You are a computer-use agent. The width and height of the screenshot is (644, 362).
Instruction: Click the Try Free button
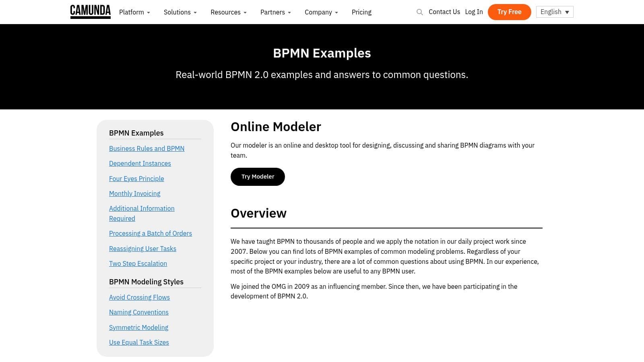pos(509,12)
